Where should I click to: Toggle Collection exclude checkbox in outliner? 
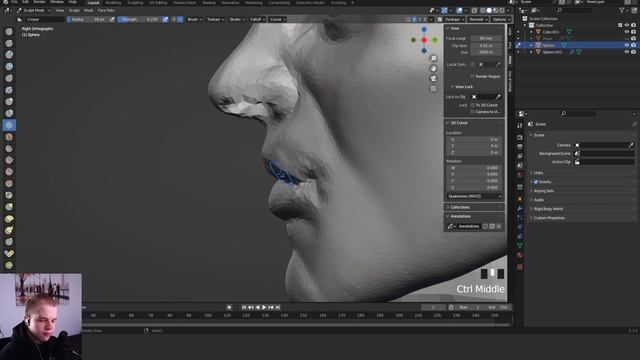pyautogui.click(x=620, y=25)
